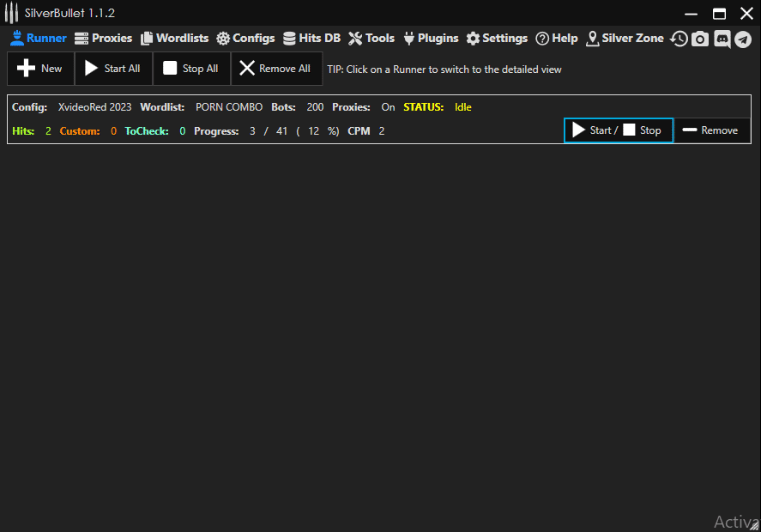Click the SilverBullet logo in title bar
Viewport: 761px width, 532px height.
pos(12,13)
